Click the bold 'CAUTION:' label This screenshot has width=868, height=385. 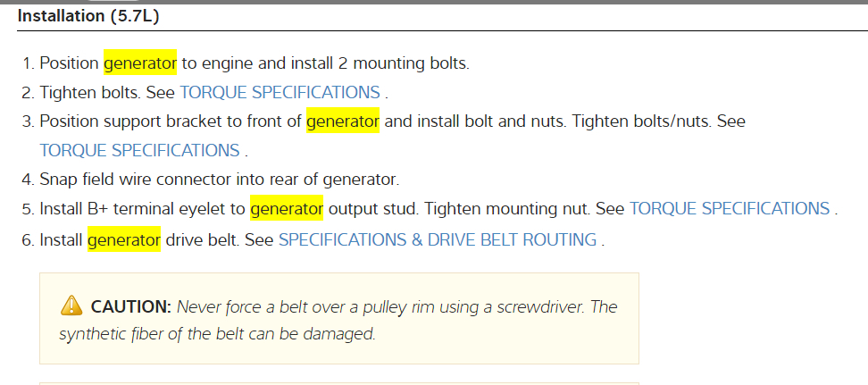tap(130, 306)
